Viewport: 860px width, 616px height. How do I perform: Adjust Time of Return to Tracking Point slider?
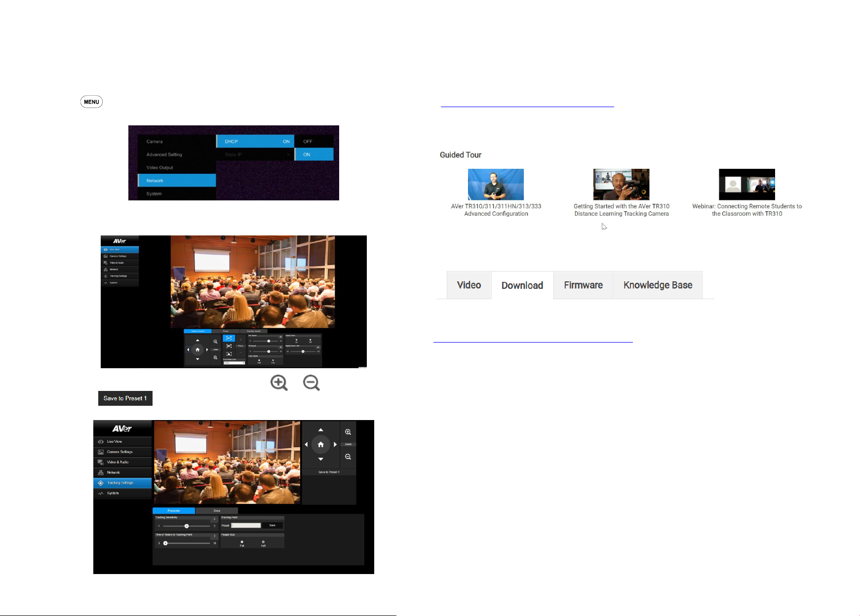(187, 543)
